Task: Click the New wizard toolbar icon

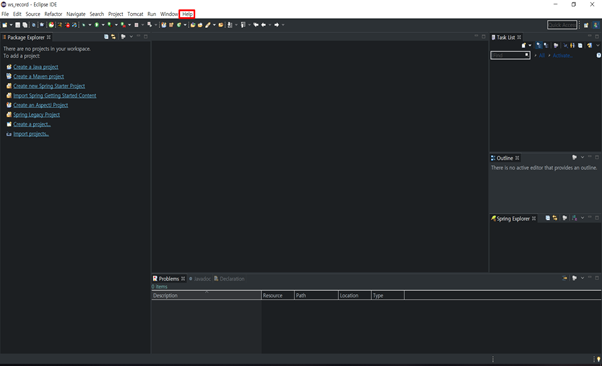Action: (x=5, y=25)
